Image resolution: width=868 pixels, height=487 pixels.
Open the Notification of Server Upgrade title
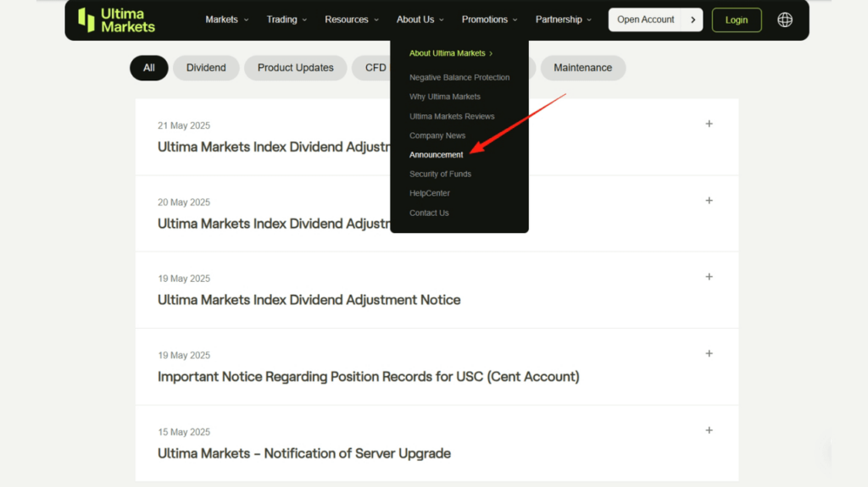click(x=304, y=453)
